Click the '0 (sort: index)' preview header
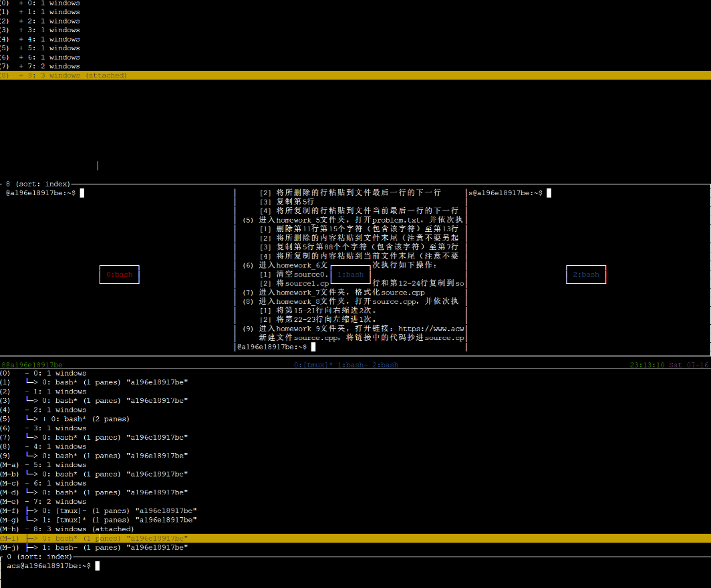The image size is (711, 588). [39, 557]
